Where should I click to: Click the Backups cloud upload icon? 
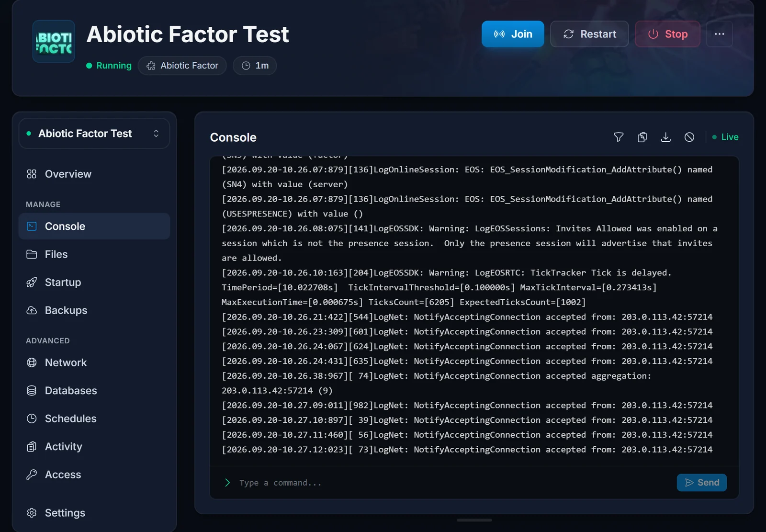pyautogui.click(x=32, y=310)
